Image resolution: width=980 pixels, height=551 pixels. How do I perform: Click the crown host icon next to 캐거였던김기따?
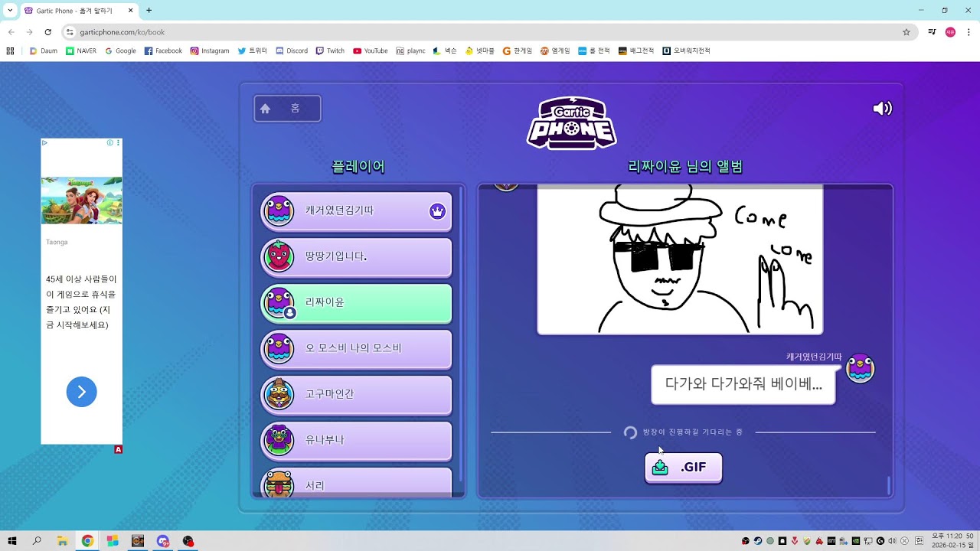[437, 211]
